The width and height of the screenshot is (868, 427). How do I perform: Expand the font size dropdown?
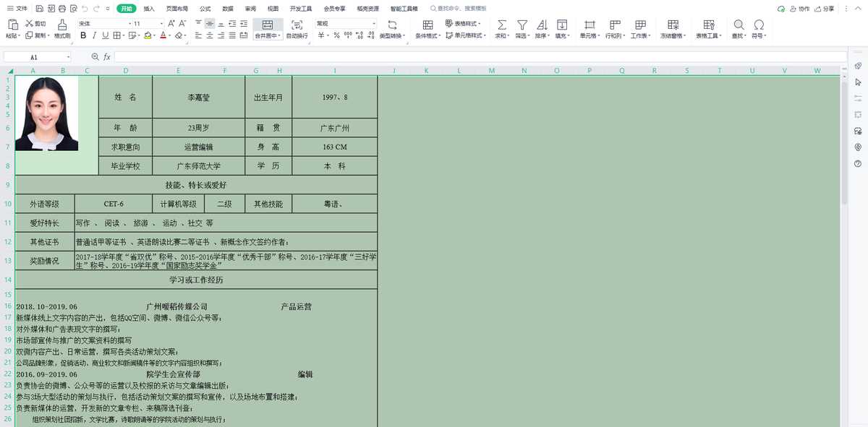point(160,24)
